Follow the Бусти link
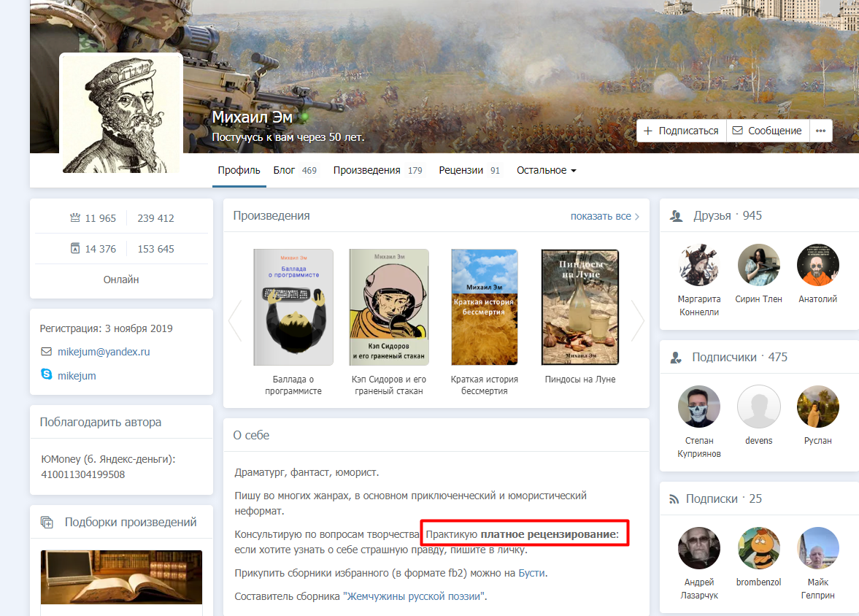 pyautogui.click(x=531, y=573)
